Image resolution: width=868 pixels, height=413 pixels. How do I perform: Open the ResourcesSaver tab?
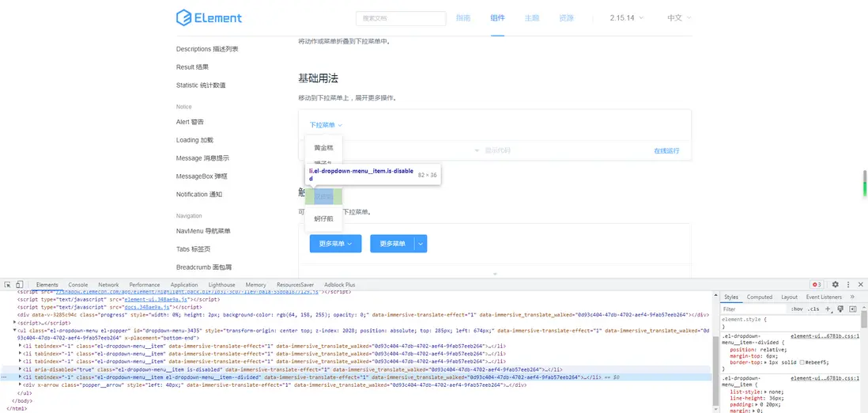pos(296,284)
